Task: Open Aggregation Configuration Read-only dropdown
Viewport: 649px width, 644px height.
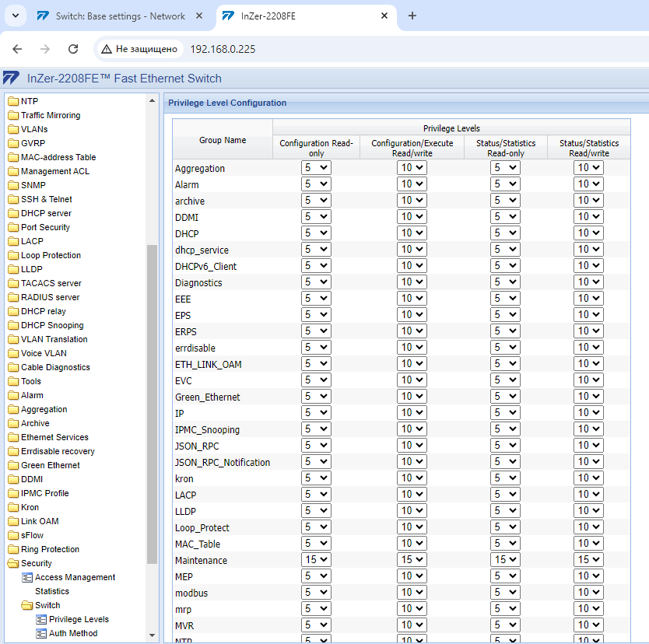Action: click(316, 167)
